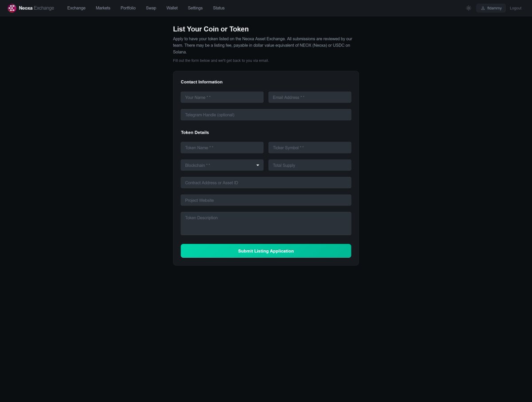Click into the Email Address field
This screenshot has height=402, width=532.
click(x=310, y=97)
